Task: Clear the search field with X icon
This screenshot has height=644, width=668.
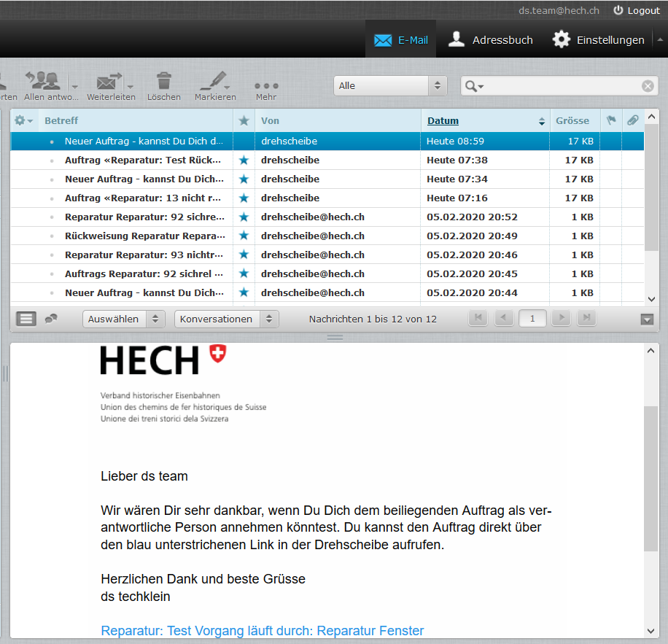Action: click(x=648, y=86)
